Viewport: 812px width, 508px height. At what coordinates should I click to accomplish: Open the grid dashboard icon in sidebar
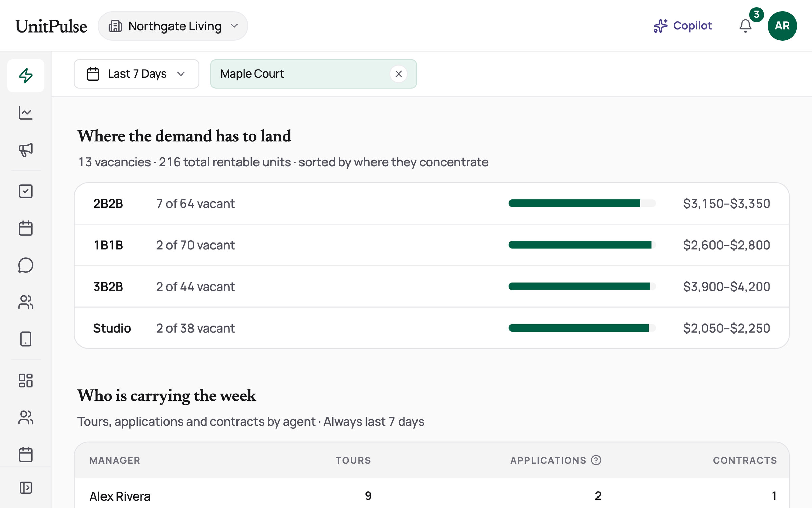click(x=26, y=381)
